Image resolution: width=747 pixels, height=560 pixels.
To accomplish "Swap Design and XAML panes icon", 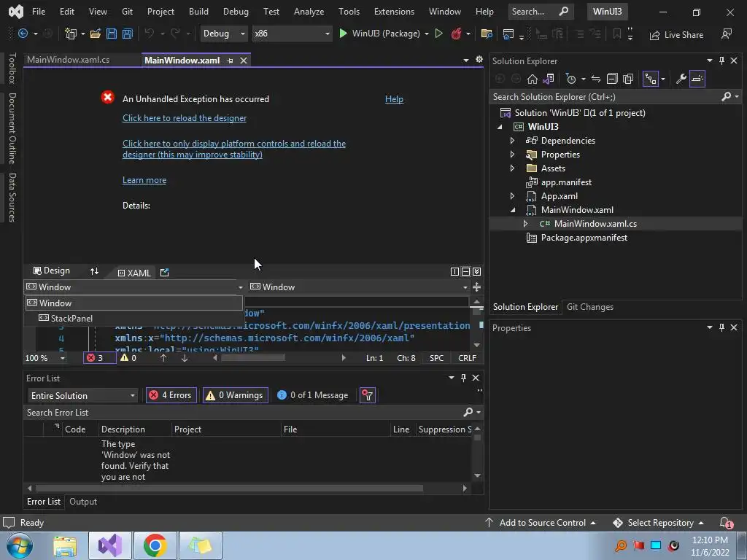I will [94, 271].
